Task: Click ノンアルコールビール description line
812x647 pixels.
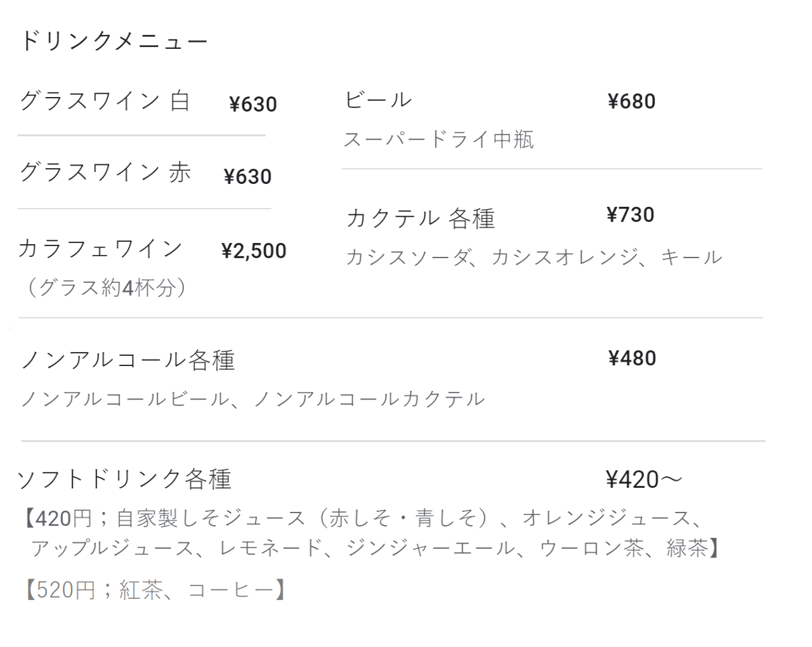Action: tap(252, 399)
